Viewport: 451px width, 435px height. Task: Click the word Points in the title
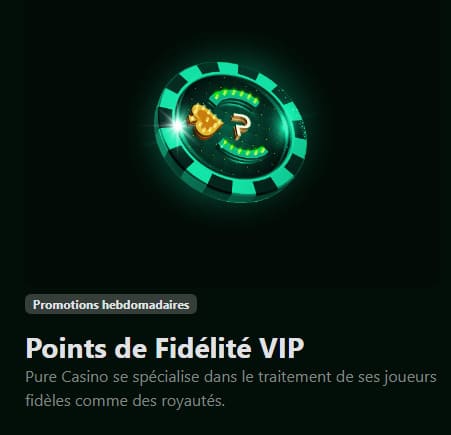click(66, 348)
